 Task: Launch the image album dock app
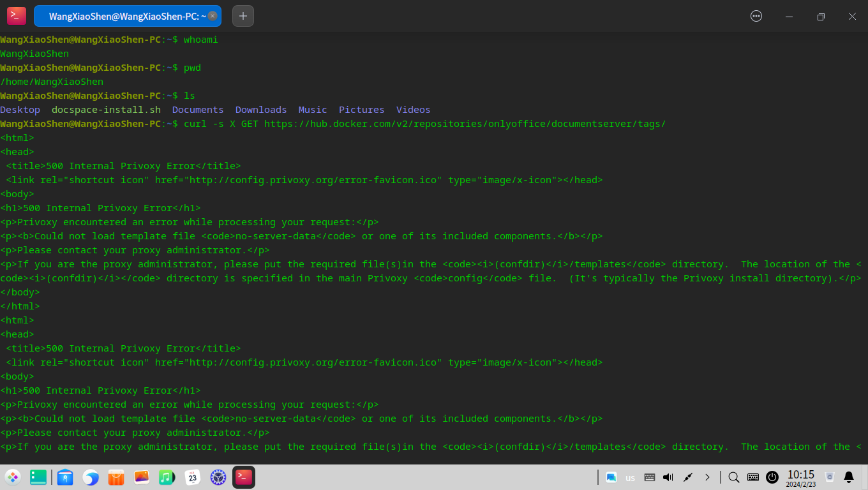click(142, 477)
